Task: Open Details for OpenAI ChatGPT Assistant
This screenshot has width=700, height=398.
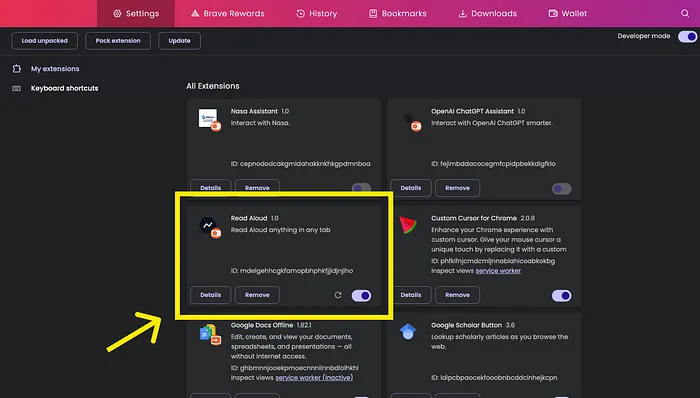Action: pyautogui.click(x=411, y=188)
